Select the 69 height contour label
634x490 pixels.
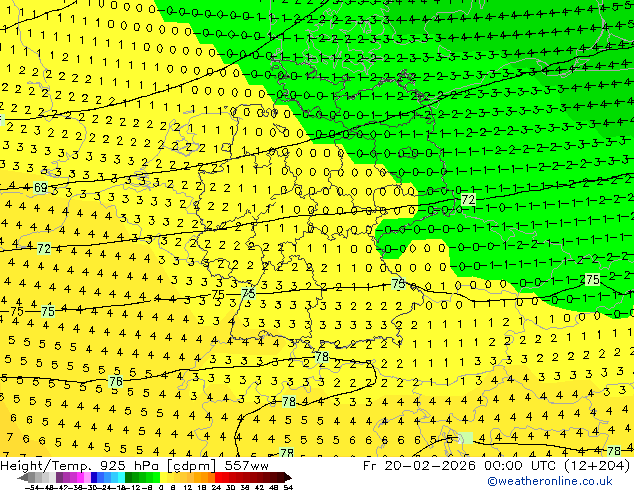(40, 188)
